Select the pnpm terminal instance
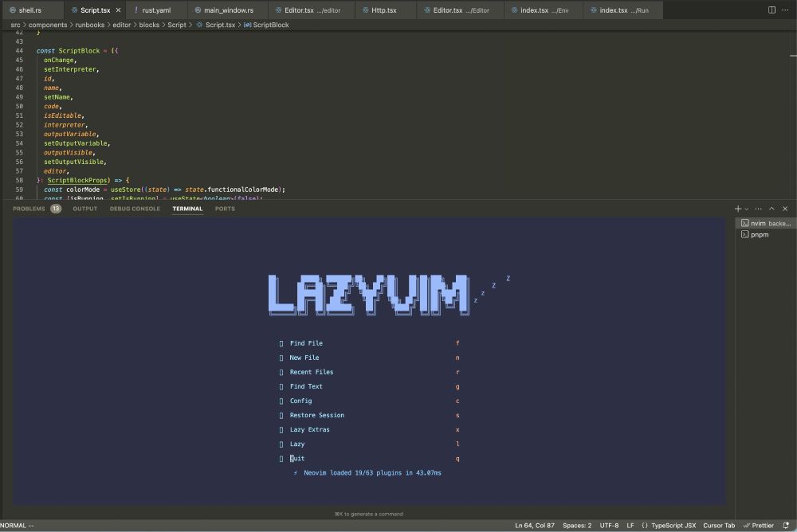Viewport: 797px width, 532px height. point(765,235)
